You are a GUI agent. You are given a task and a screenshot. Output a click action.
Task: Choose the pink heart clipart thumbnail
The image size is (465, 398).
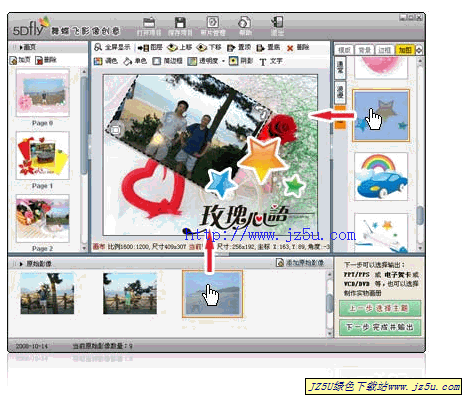[x=381, y=67]
